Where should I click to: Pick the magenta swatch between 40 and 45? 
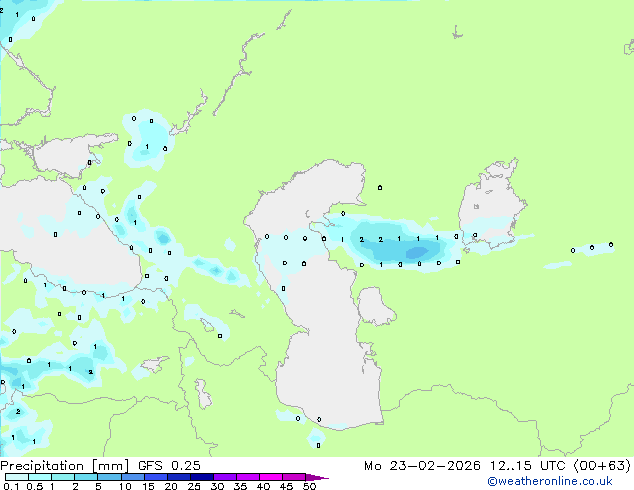pyautogui.click(x=271, y=477)
